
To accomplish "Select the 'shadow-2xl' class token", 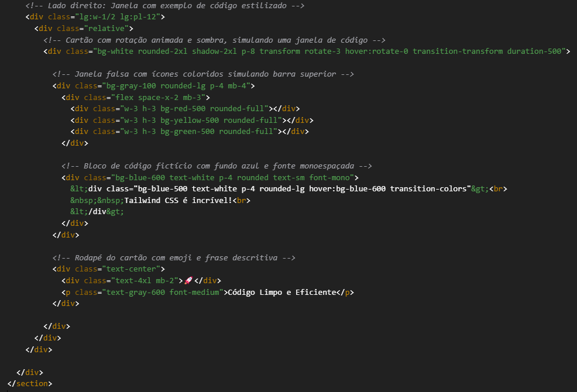I will 214,51.
